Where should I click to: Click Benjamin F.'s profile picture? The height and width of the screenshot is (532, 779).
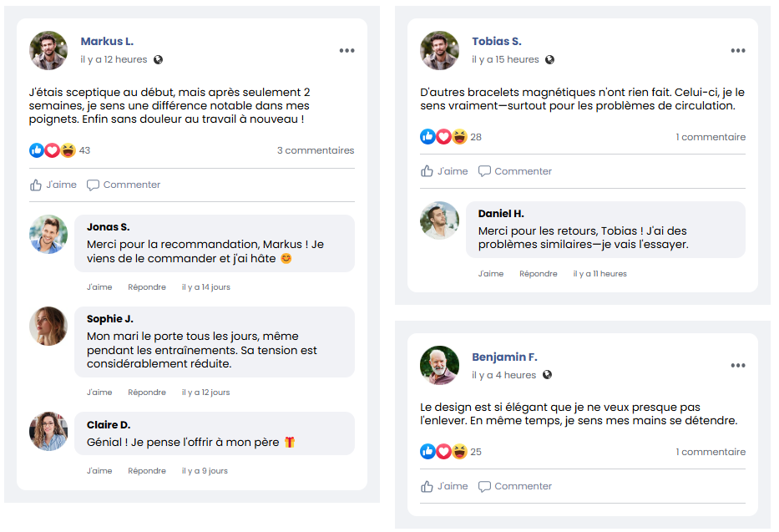(x=439, y=365)
